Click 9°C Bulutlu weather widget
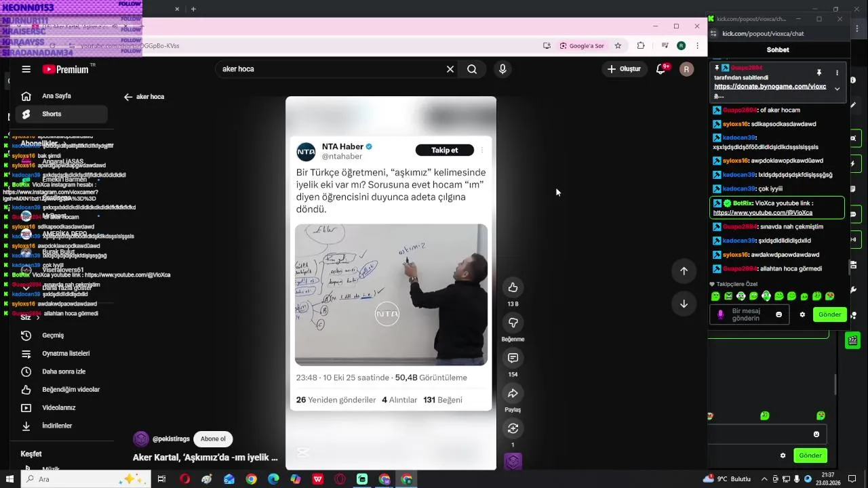The width and height of the screenshot is (868, 488). (x=728, y=479)
